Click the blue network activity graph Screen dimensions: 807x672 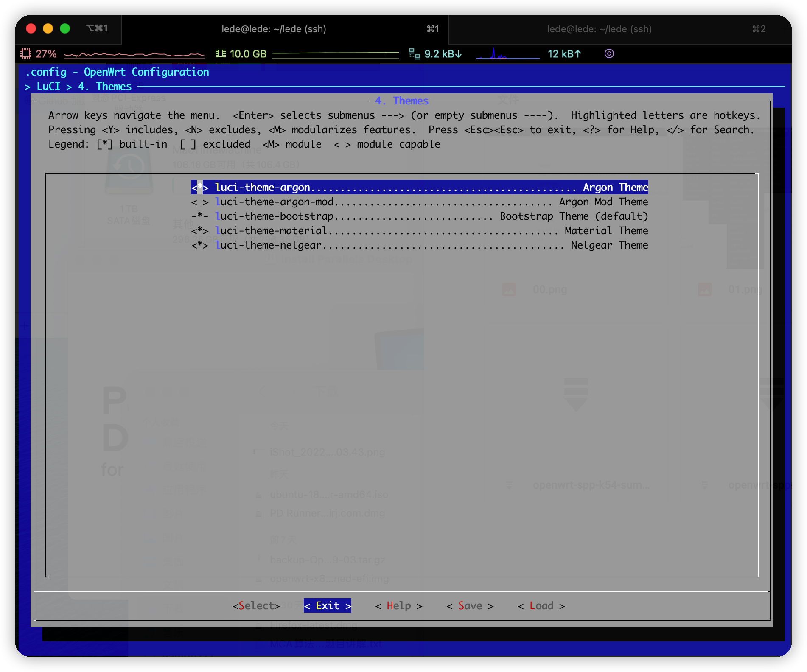click(x=507, y=53)
